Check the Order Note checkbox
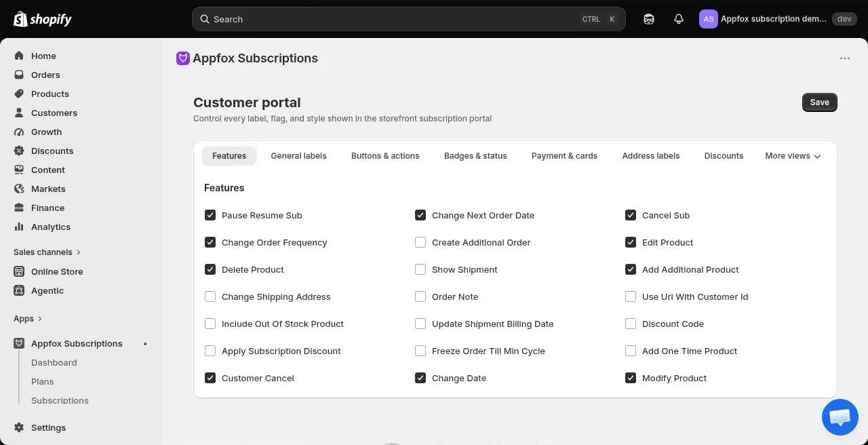The height and width of the screenshot is (445, 868). click(x=420, y=296)
